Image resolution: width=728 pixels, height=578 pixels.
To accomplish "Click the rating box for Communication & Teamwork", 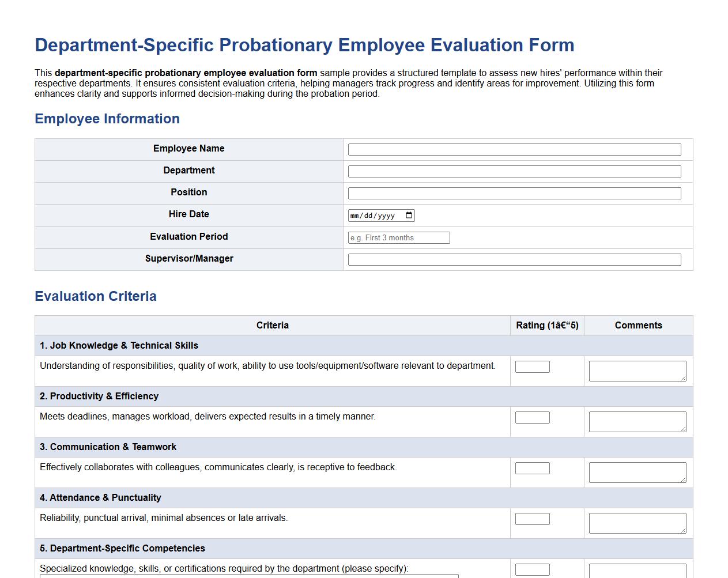I will coord(532,467).
